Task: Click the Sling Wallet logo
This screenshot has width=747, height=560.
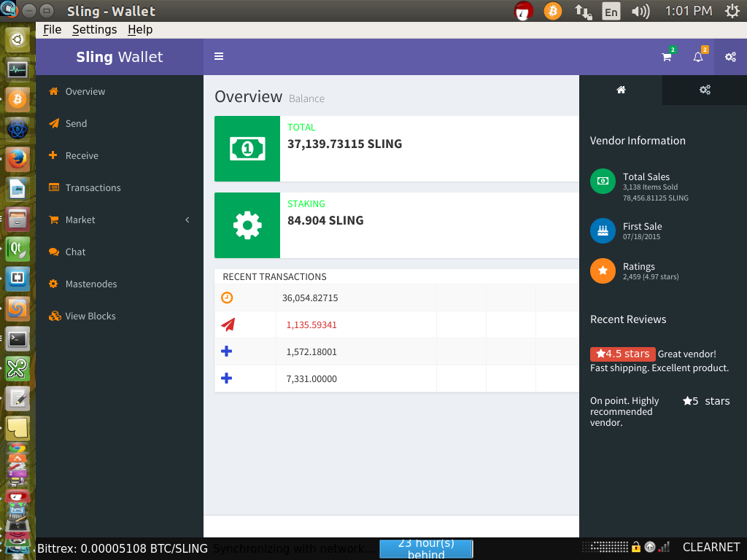Action: pyautogui.click(x=120, y=57)
